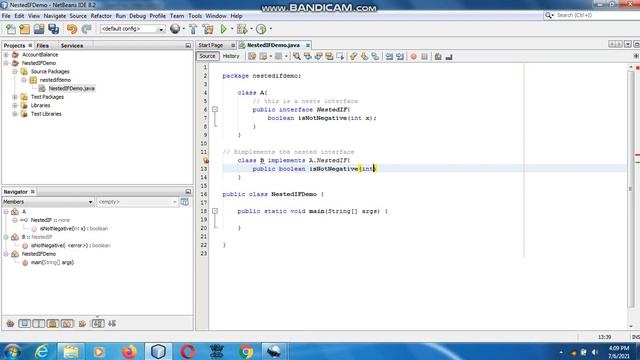Click the New Project toolbar icon
This screenshot has height=360, width=640.
coord(24,29)
